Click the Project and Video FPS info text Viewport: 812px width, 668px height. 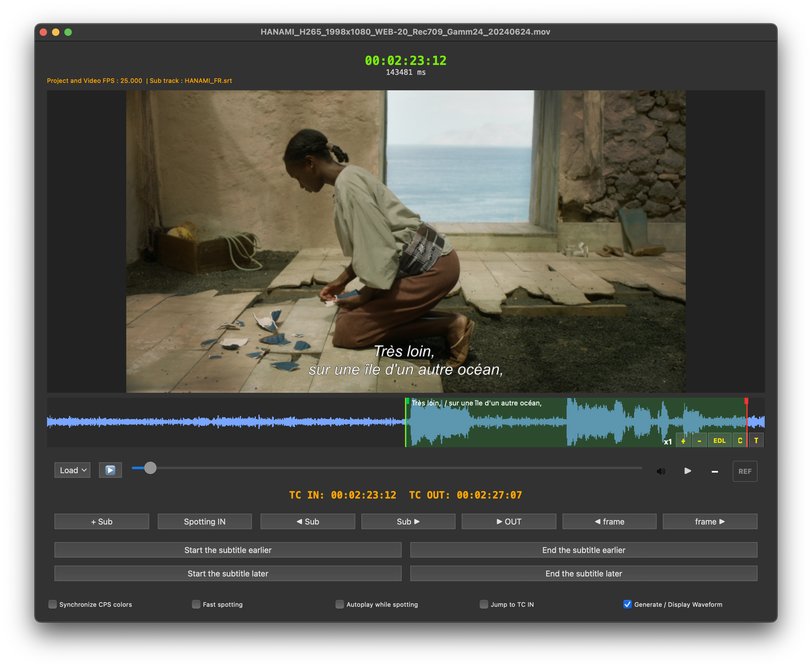point(94,81)
